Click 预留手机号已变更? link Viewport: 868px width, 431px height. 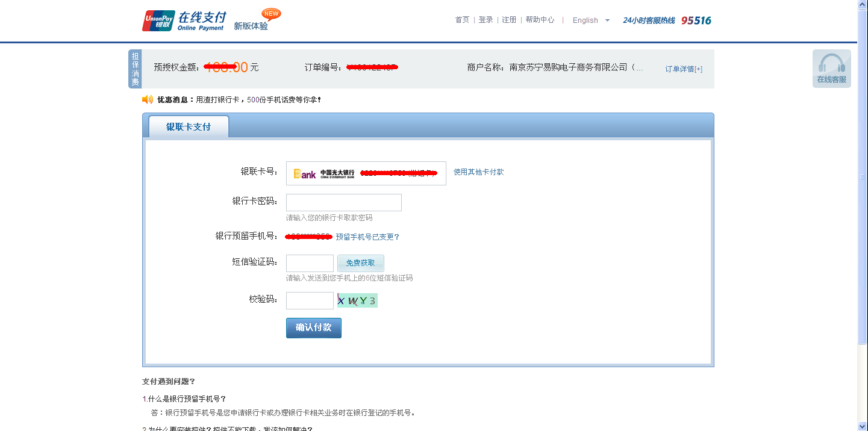click(367, 237)
